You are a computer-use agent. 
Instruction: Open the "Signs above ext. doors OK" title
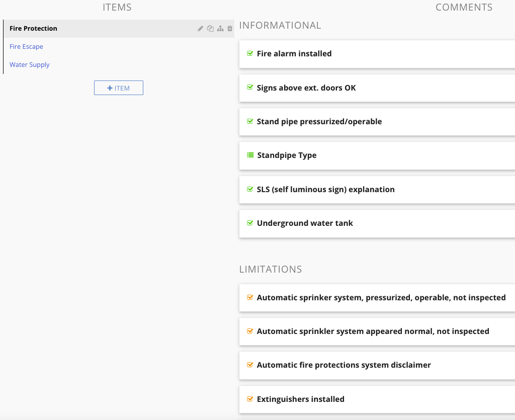(306, 88)
